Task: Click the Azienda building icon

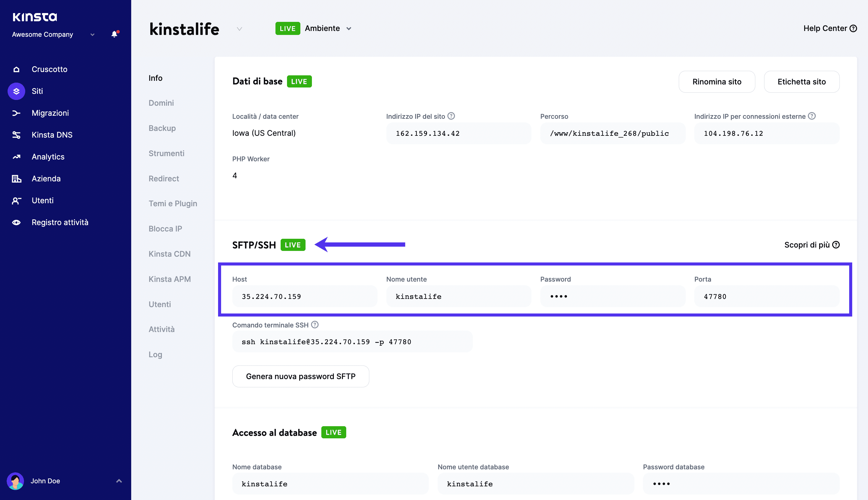Action: pyautogui.click(x=16, y=178)
